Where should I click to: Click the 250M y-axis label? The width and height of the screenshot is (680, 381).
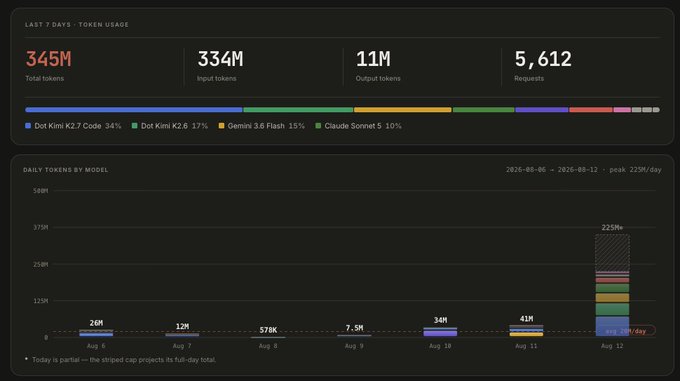point(40,264)
